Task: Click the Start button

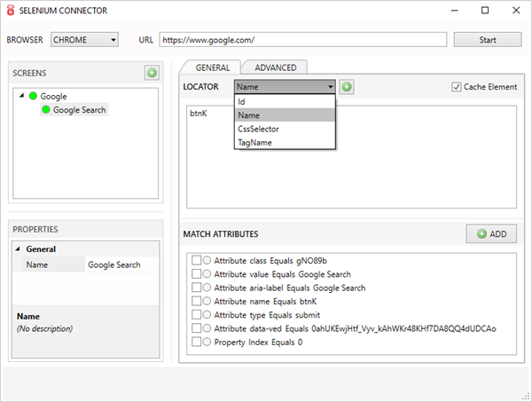Action: 488,40
